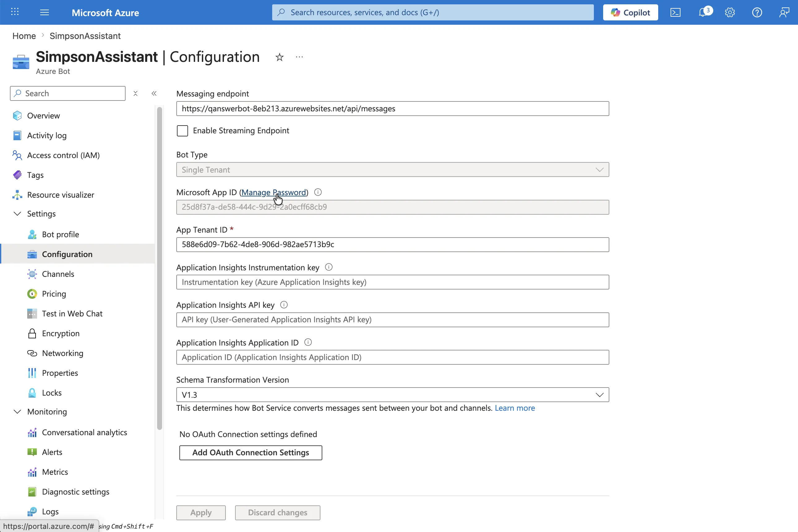The width and height of the screenshot is (798, 532).
Task: Click the App Tenant ID field
Action: [x=393, y=245]
